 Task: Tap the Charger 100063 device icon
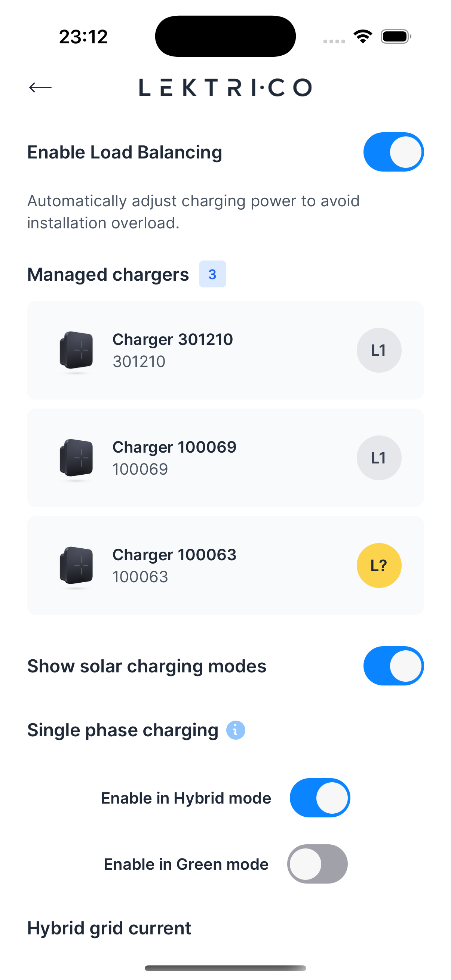pyautogui.click(x=76, y=565)
